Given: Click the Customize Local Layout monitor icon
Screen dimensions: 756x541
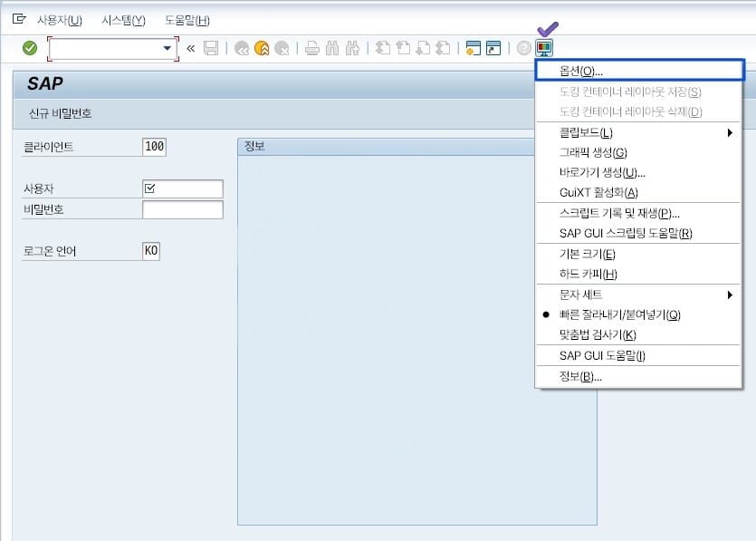Looking at the screenshot, I should [x=544, y=49].
